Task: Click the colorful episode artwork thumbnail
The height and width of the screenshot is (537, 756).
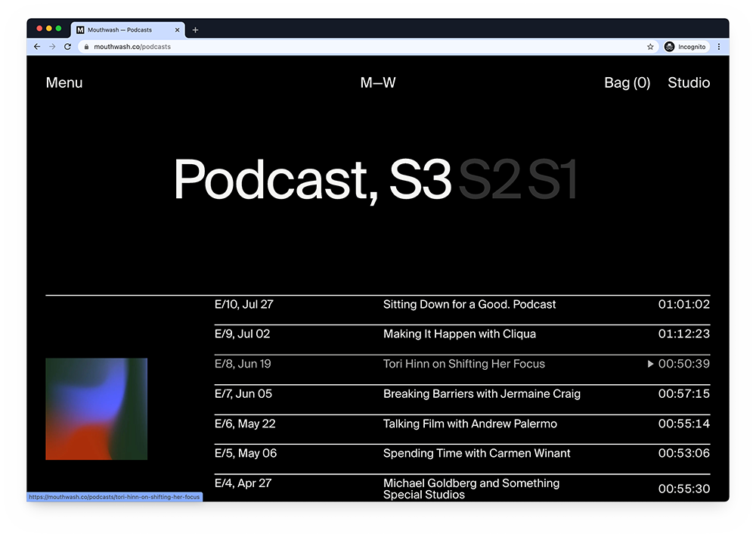Action: click(x=96, y=409)
